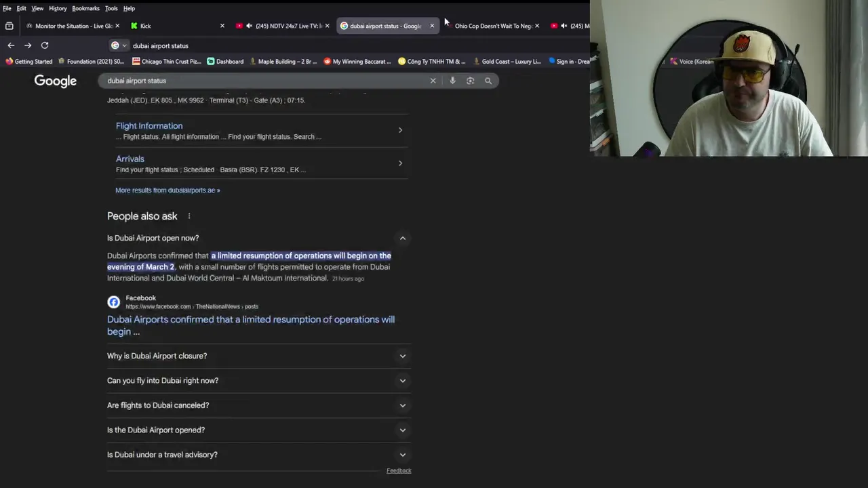The width and height of the screenshot is (868, 488).
Task: Close the Ohio Cop tab
Action: (x=537, y=26)
